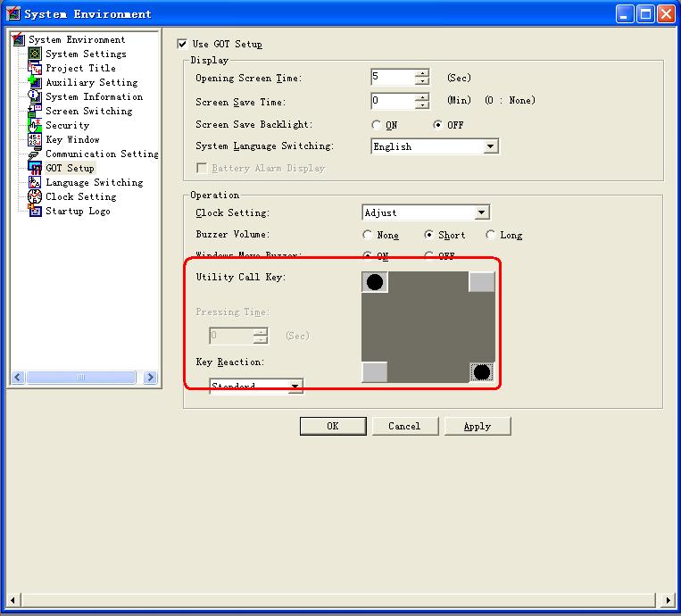The image size is (681, 616).
Task: Click the Opening Screen Time input field
Action: [x=393, y=78]
